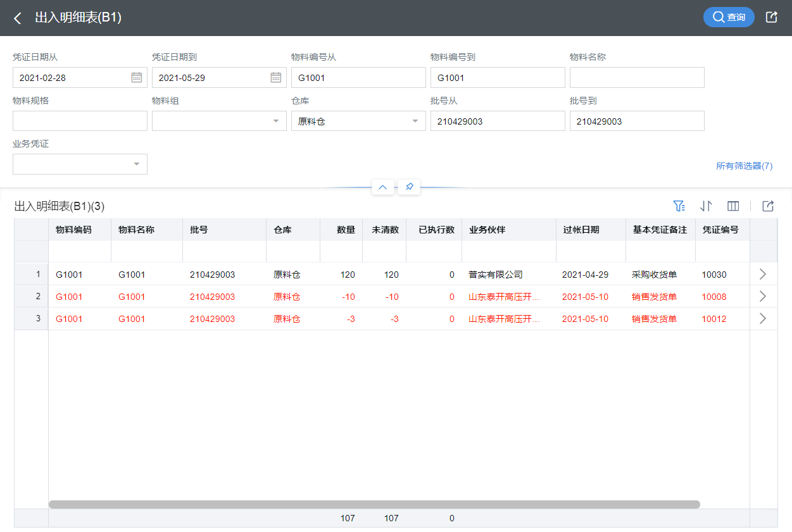This screenshot has height=532, width=792.
Task: Open calendar for 凭证日期从
Action: (137, 77)
